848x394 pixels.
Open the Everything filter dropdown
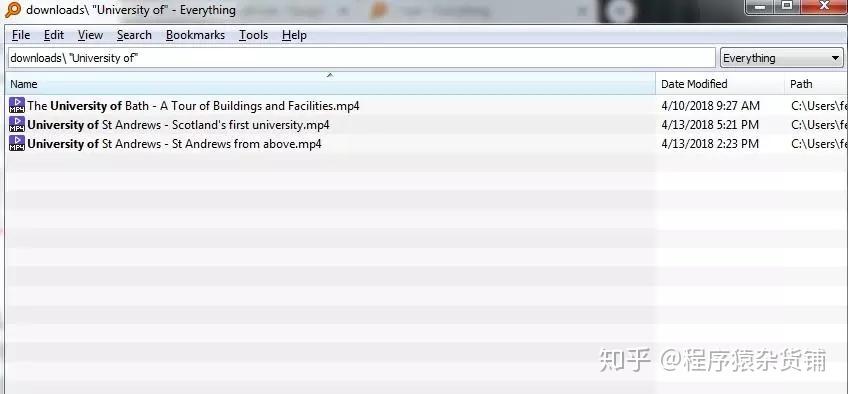click(781, 58)
